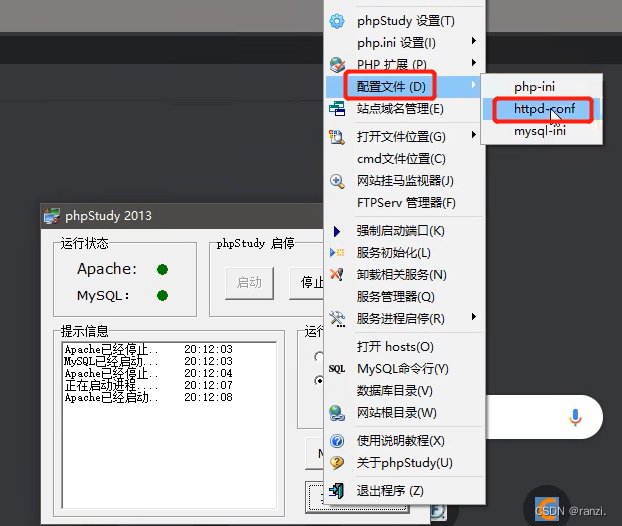Choose 强制启动端口(K) menu entry
Image resolution: width=622 pixels, height=526 pixels.
click(x=405, y=231)
